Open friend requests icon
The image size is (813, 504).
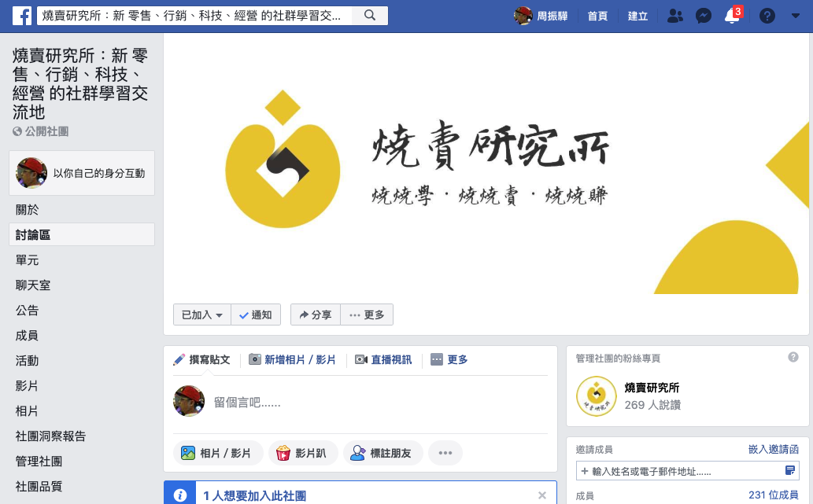coord(674,16)
